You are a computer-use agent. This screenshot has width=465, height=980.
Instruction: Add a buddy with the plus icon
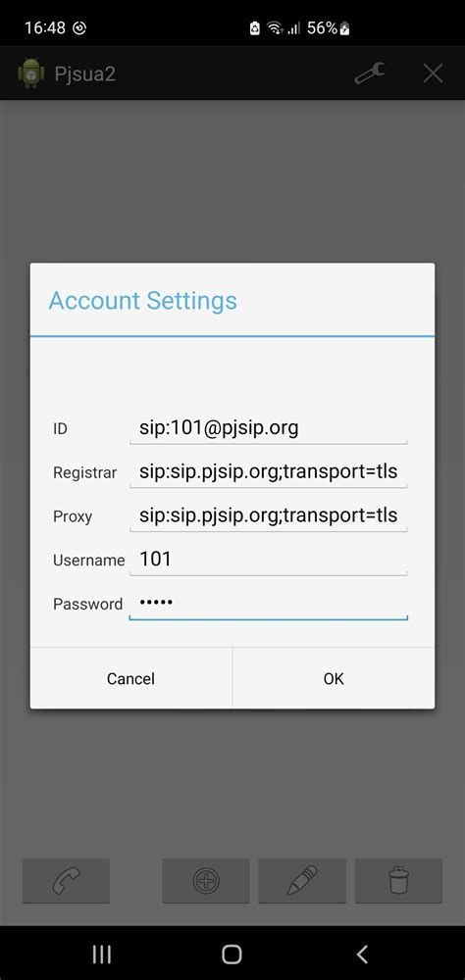tap(206, 881)
